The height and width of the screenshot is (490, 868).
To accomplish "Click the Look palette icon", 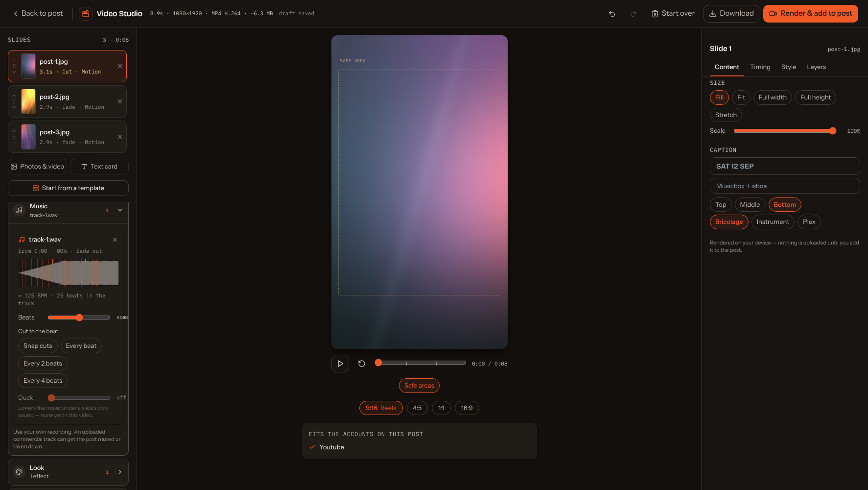I will [x=19, y=472].
